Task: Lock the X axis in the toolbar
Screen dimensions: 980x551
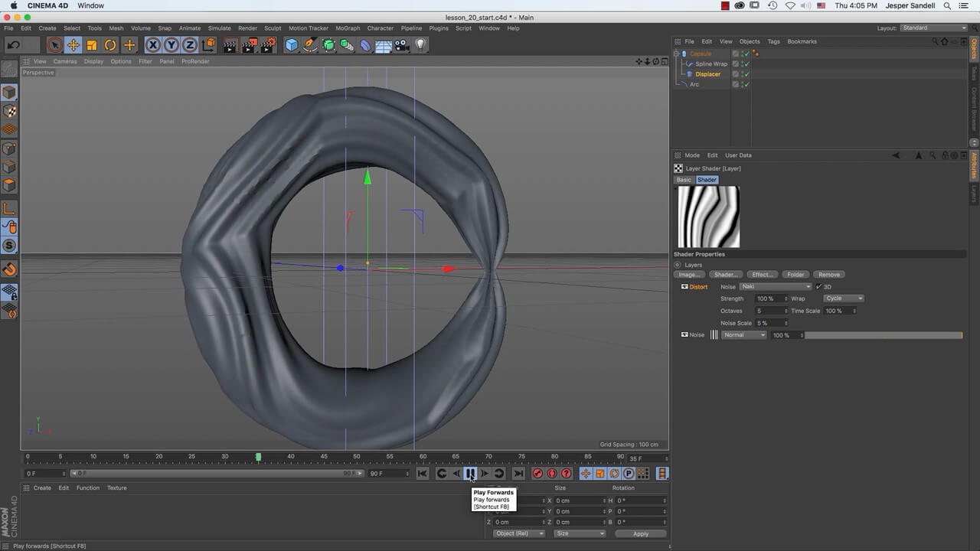Action: [x=152, y=44]
